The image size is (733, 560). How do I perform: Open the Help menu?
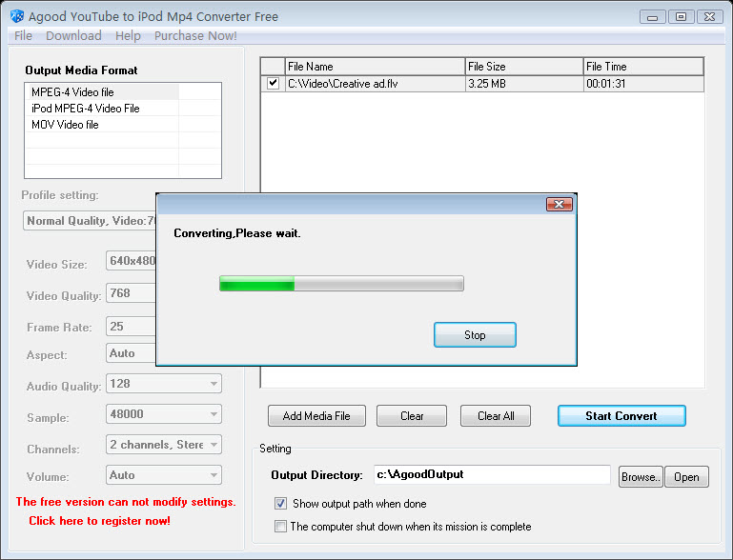tap(128, 36)
